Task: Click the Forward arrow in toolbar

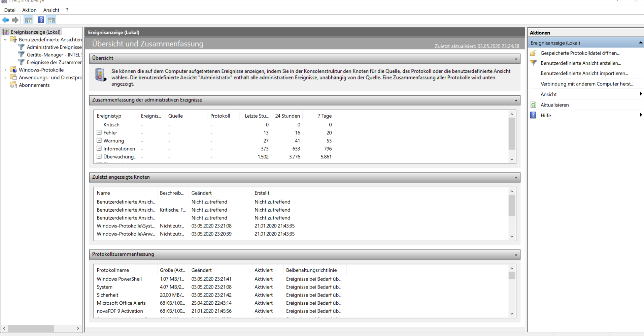Action: [x=15, y=20]
